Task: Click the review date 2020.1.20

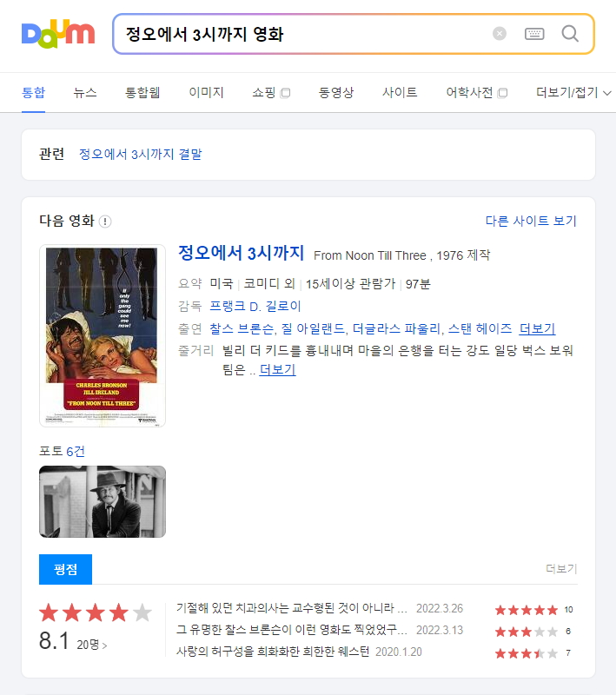Action: [x=399, y=652]
